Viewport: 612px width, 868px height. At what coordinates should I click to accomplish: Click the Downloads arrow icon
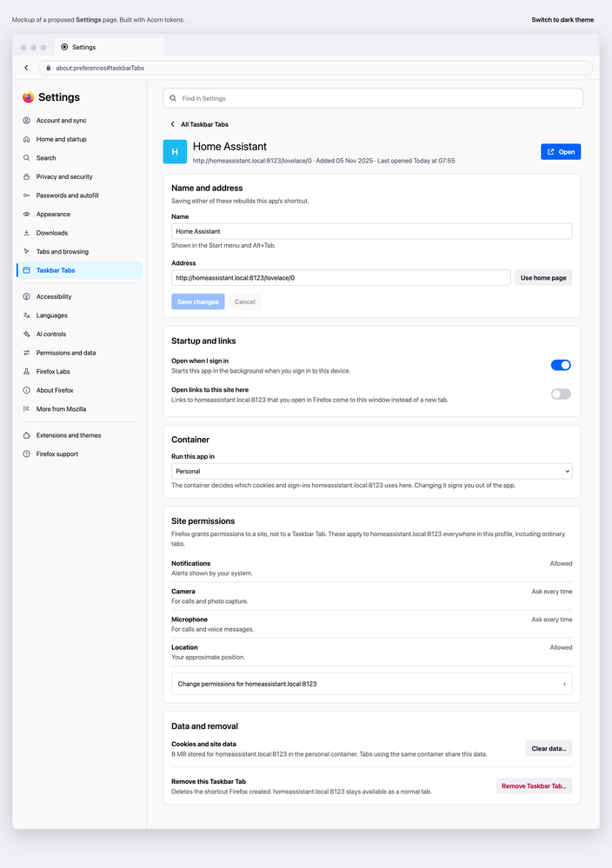(x=26, y=233)
